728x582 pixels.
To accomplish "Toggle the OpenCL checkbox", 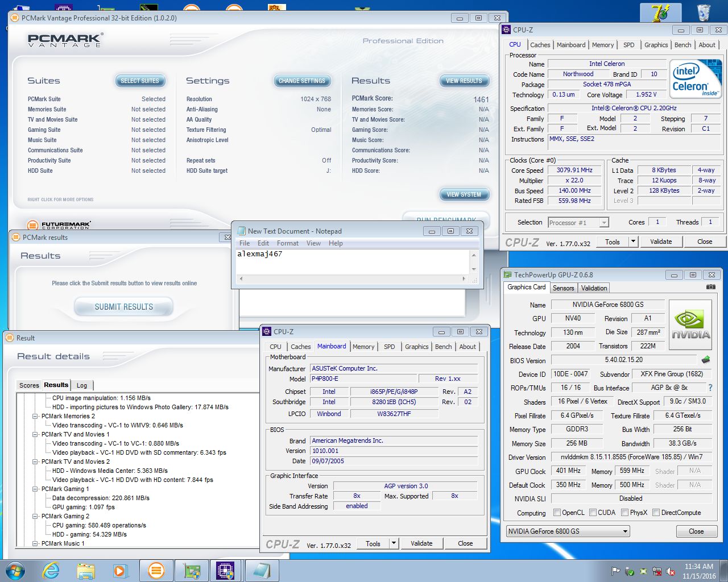I will click(x=557, y=512).
